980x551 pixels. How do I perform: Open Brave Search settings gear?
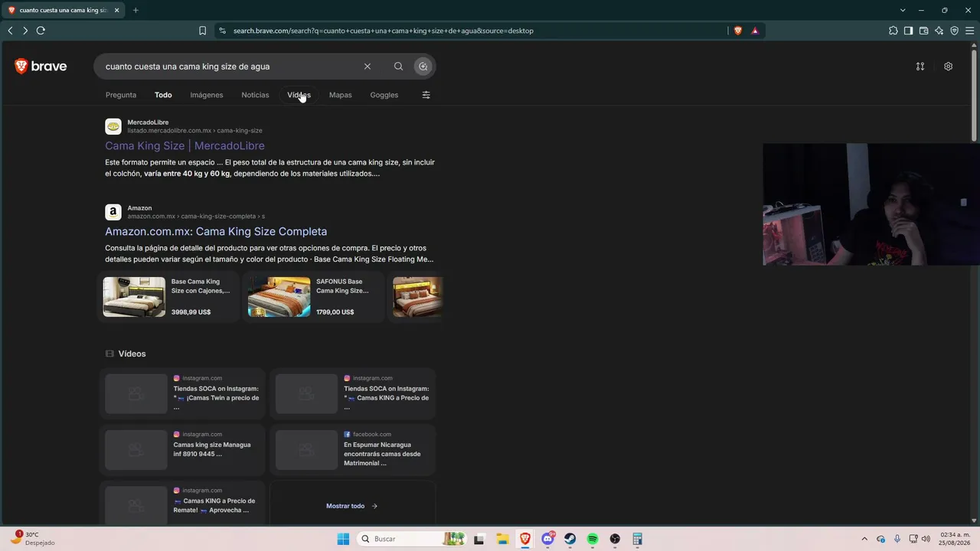(x=948, y=67)
